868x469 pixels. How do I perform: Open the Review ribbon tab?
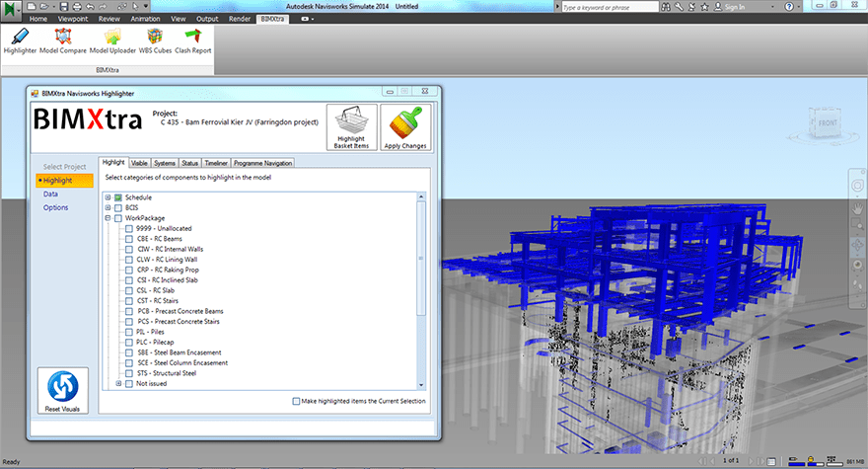pyautogui.click(x=109, y=19)
